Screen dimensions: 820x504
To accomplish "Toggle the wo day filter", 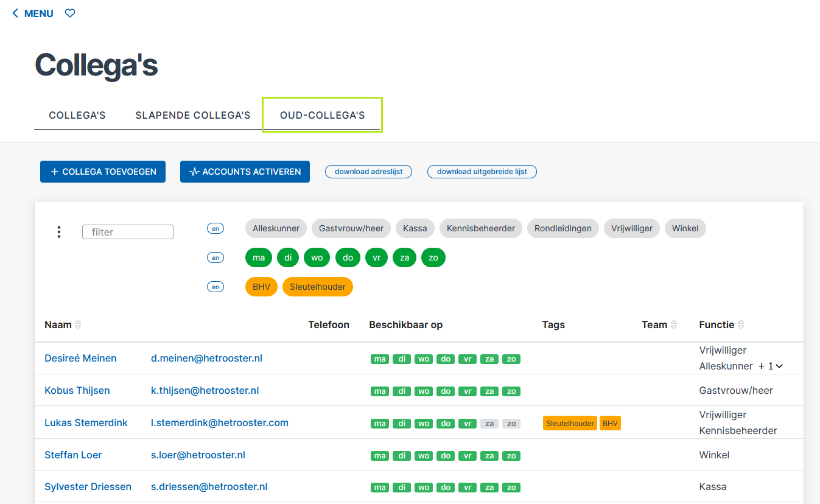I will click(317, 257).
